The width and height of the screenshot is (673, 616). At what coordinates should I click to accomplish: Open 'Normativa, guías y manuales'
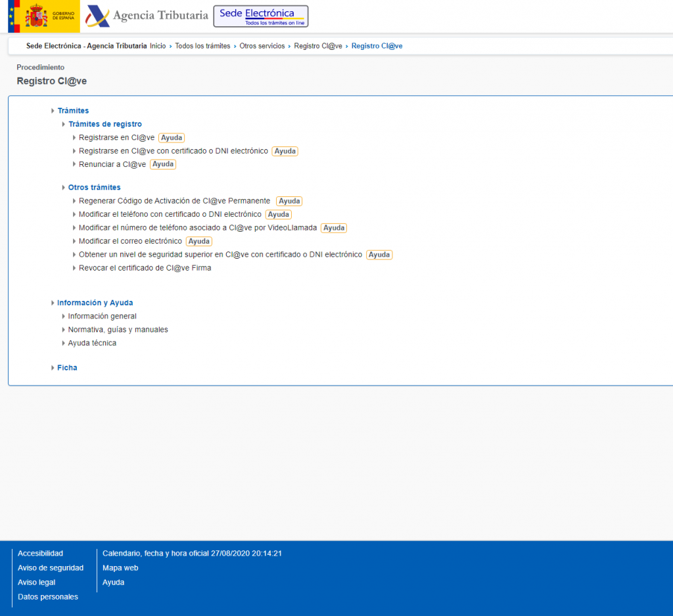(118, 330)
